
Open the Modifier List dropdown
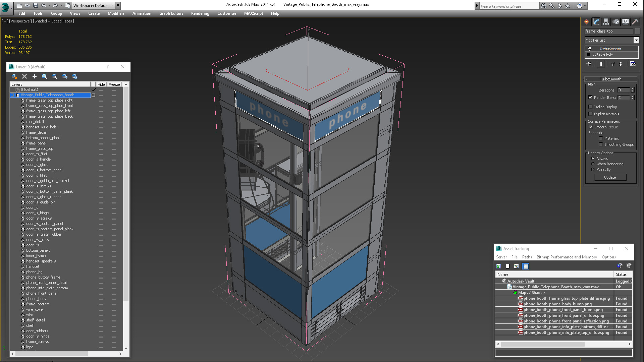pyautogui.click(x=636, y=40)
